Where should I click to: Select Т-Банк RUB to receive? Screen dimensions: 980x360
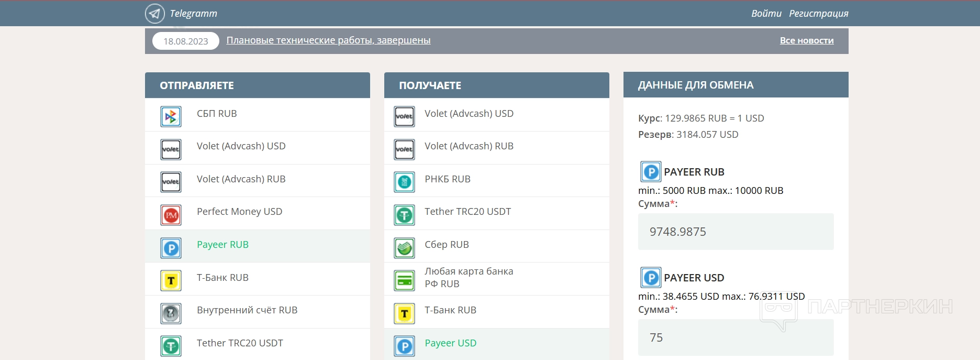(x=497, y=312)
